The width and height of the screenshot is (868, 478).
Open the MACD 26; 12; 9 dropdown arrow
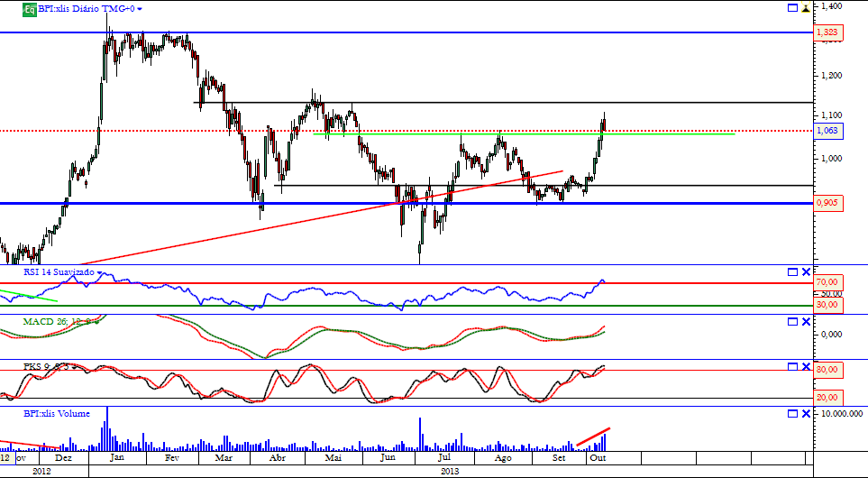tap(97, 322)
